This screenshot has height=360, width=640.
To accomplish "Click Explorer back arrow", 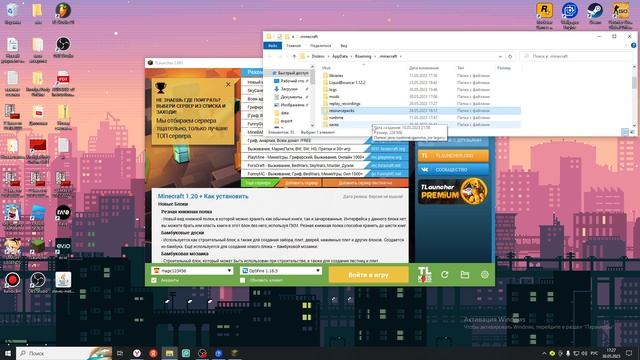I will [x=269, y=56].
